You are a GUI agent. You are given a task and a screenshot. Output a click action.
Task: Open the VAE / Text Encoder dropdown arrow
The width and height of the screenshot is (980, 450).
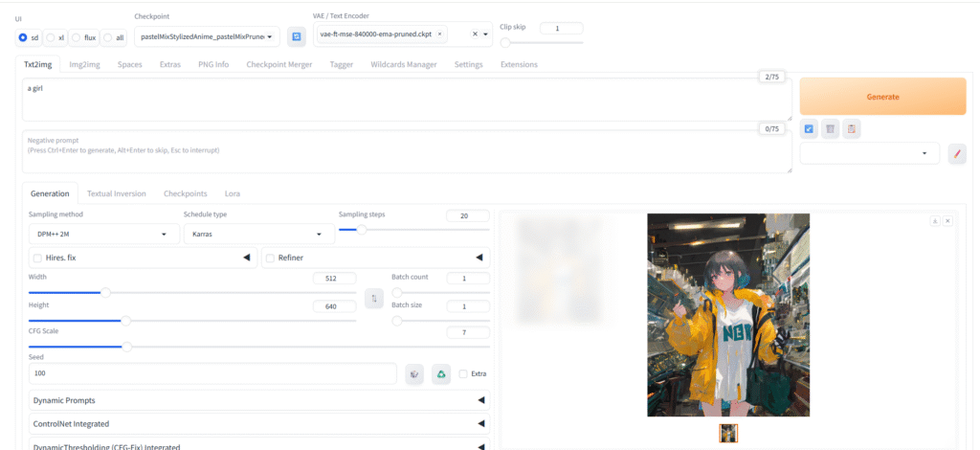pyautogui.click(x=485, y=34)
